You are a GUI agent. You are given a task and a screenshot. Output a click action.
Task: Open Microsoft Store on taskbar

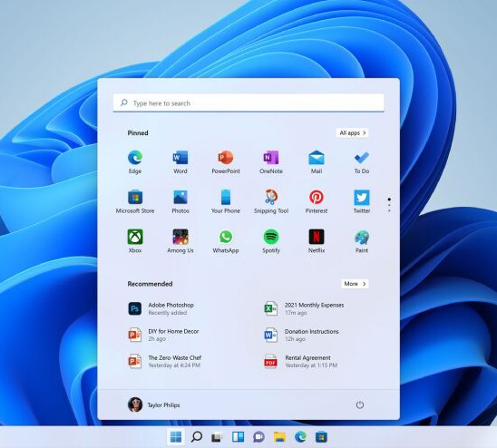point(321,437)
